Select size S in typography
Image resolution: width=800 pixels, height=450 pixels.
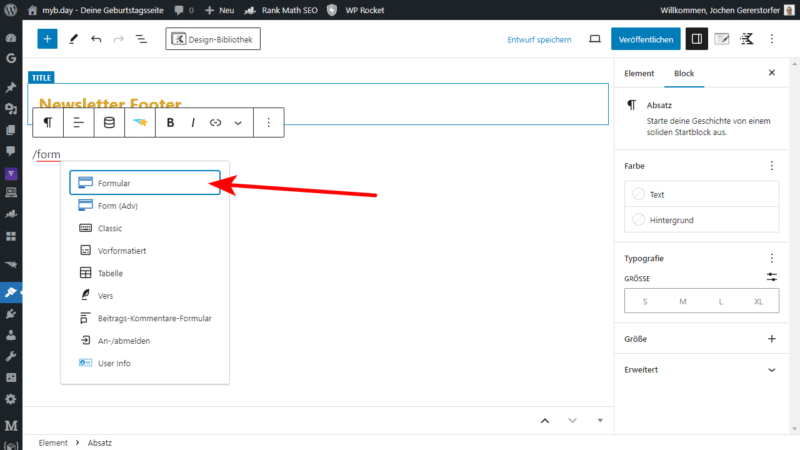click(644, 301)
